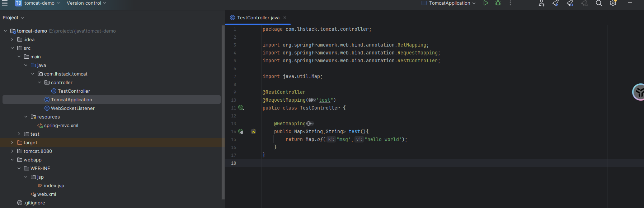
Task: Open the Project view selector dropdown
Action: click(13, 18)
